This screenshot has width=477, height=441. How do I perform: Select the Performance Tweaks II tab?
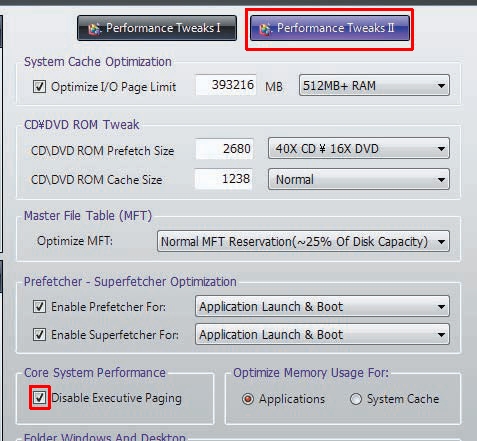330,28
